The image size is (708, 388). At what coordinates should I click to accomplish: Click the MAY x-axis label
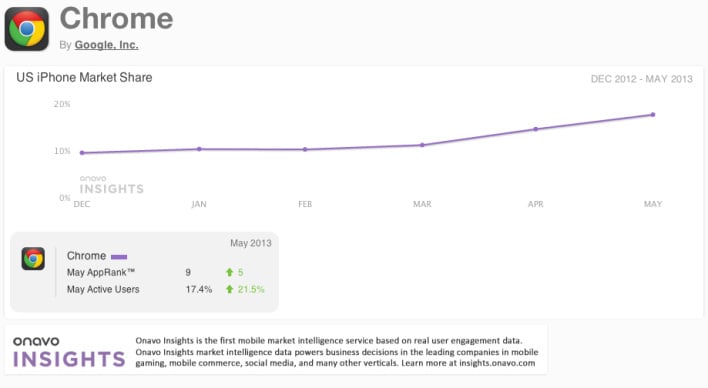[x=653, y=204]
